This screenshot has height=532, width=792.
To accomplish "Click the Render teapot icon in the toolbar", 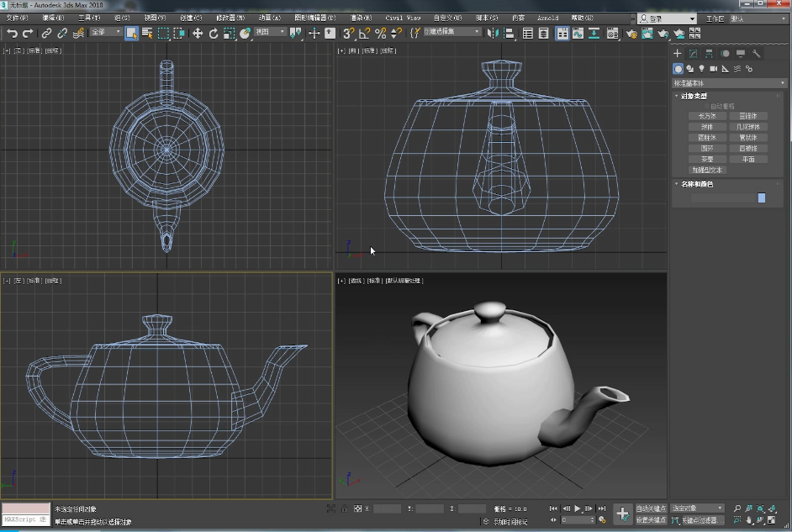I will tap(663, 33).
